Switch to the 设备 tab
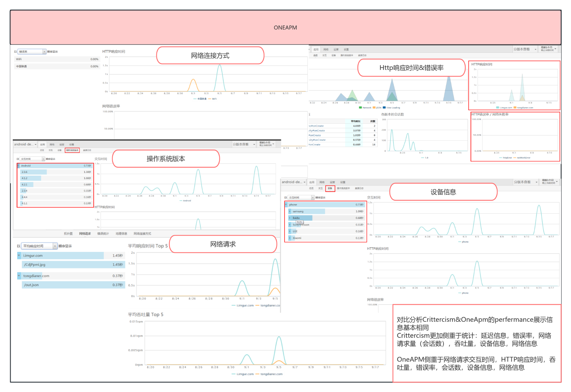Screen dimensions: 571x392 pos(330,188)
